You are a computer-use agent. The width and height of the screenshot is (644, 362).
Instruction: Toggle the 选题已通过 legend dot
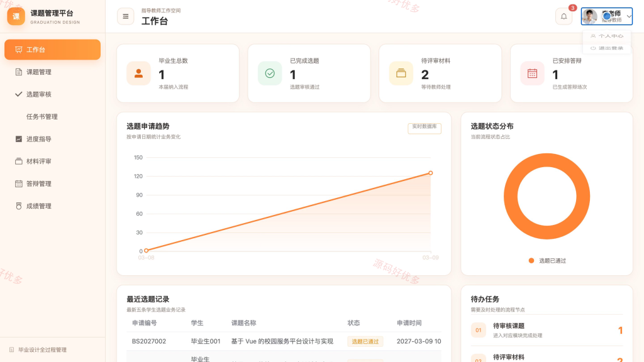tap(531, 261)
